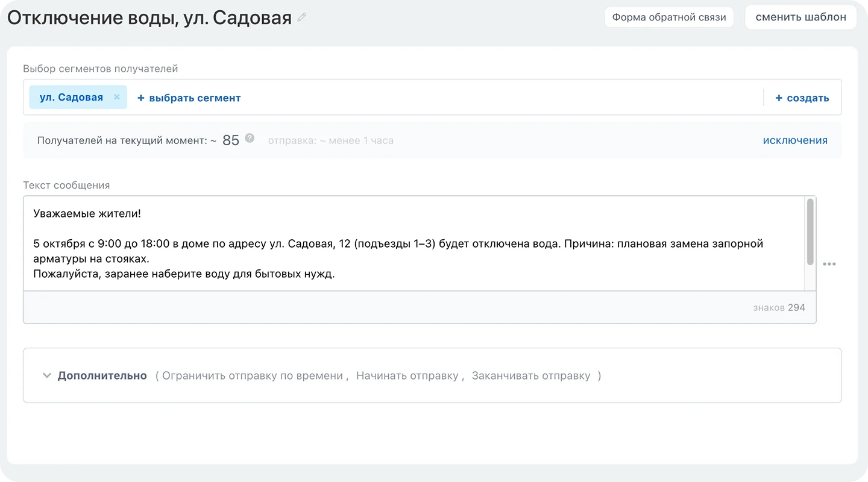Click the title Отключение воды, ул. Садовая
This screenshot has height=482, width=868.
point(149,17)
